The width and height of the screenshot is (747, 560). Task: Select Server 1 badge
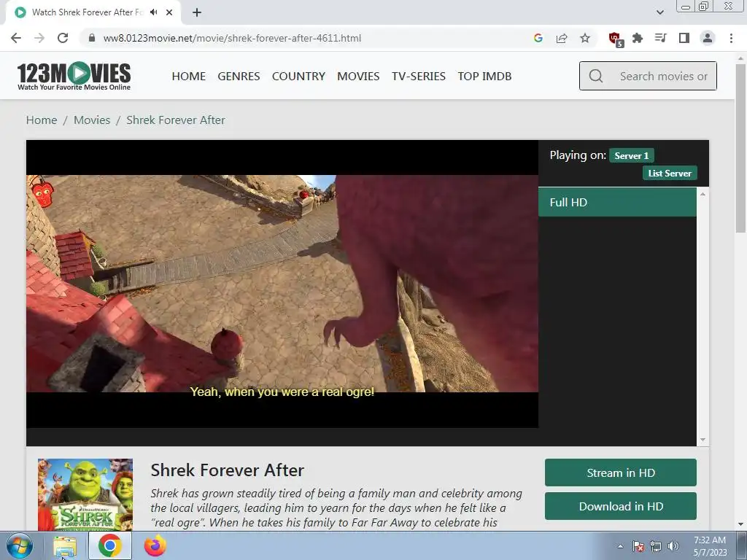[x=631, y=156]
